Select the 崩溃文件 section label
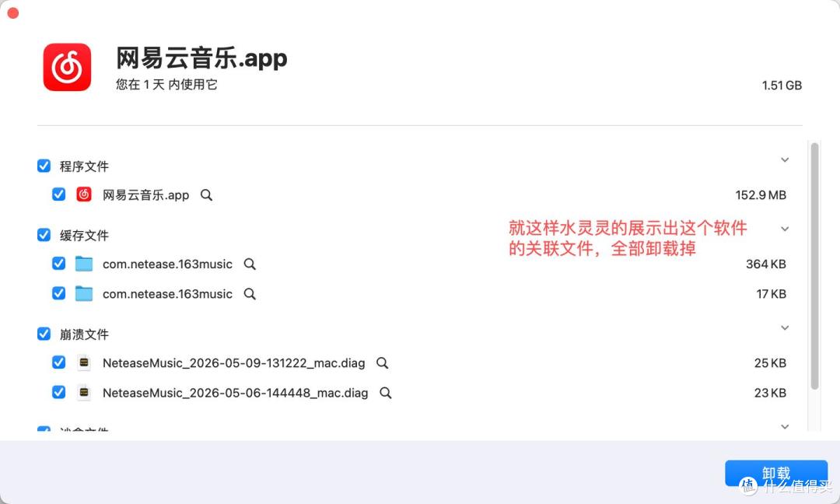 tap(84, 334)
